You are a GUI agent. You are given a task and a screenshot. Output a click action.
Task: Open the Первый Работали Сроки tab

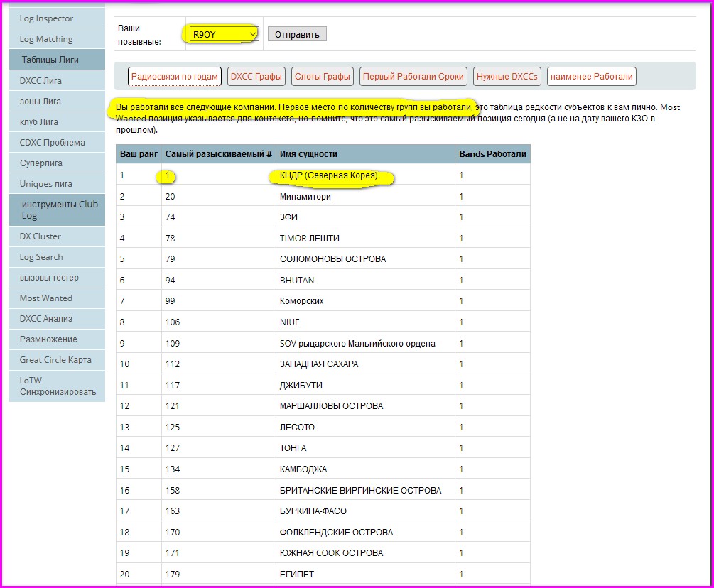[x=413, y=77]
